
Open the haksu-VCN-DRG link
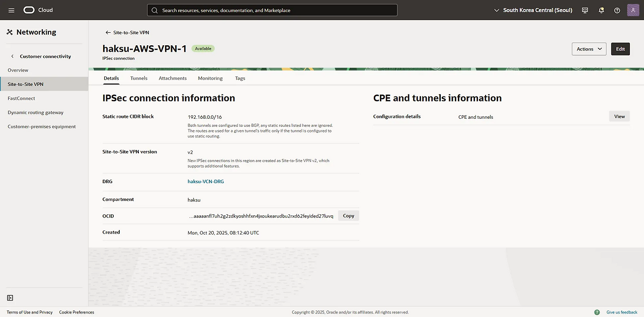(x=206, y=181)
